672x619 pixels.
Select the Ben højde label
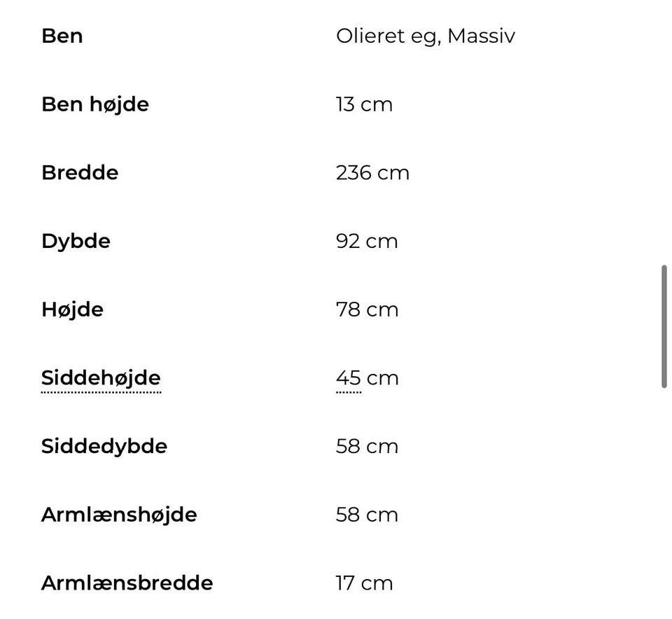click(95, 104)
